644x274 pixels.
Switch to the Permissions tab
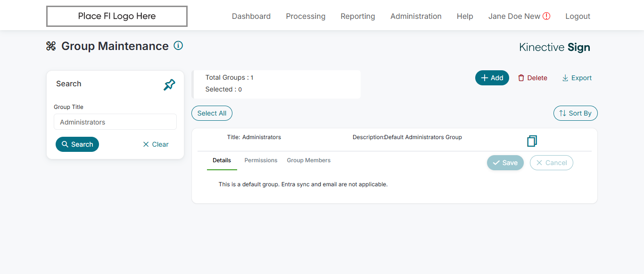click(x=261, y=160)
